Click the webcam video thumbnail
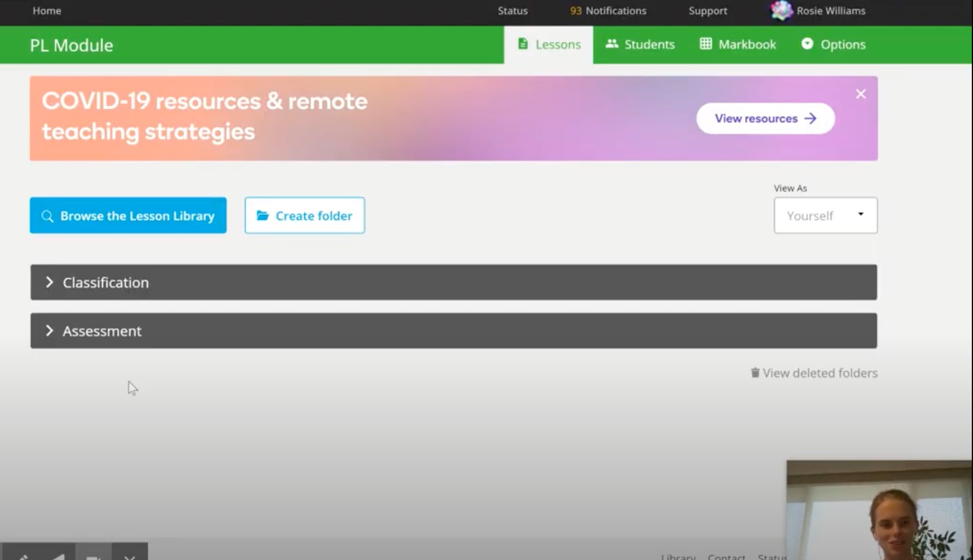 [x=879, y=510]
